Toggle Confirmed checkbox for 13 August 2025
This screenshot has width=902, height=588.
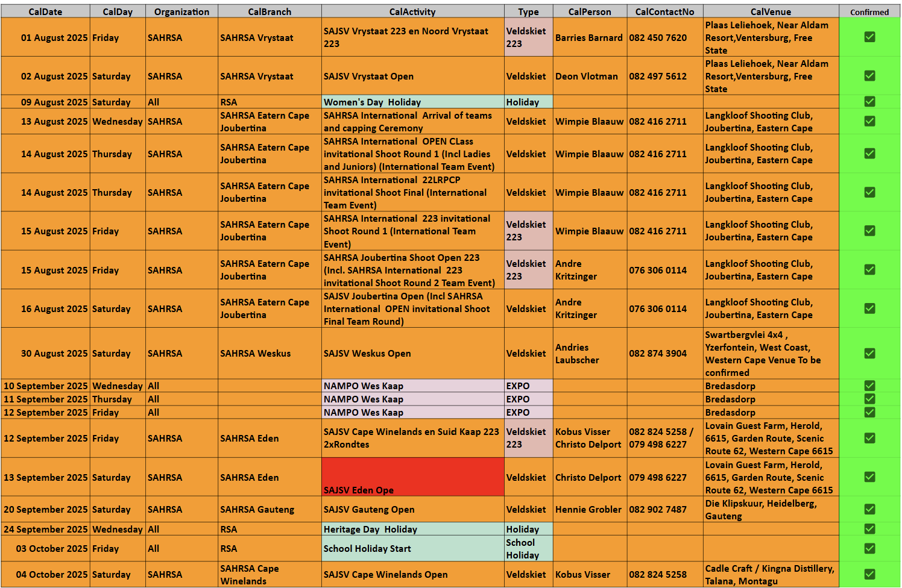pyautogui.click(x=869, y=121)
